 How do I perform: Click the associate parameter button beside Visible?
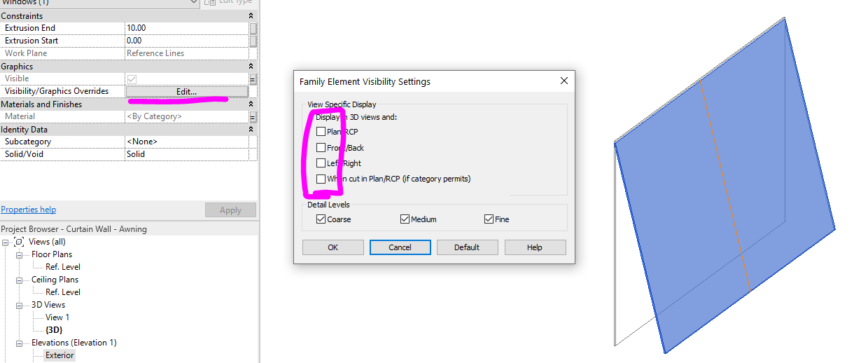[253, 78]
